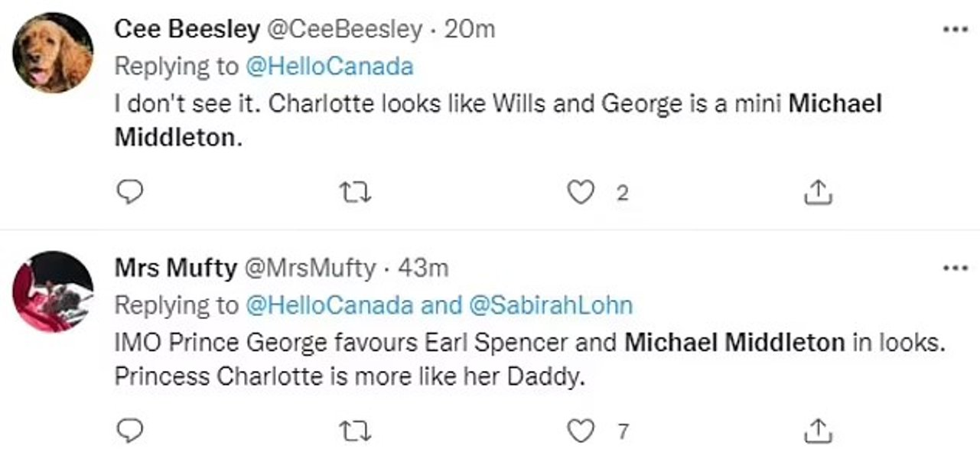Share Mrs Mufty's tweet
This screenshot has height=459, width=980.
pos(818,431)
